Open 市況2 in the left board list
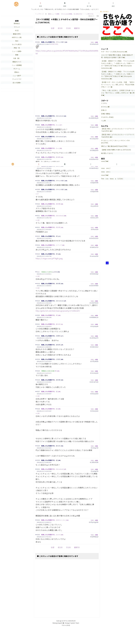Viewport: 135px width, 644px height. click(17, 31)
